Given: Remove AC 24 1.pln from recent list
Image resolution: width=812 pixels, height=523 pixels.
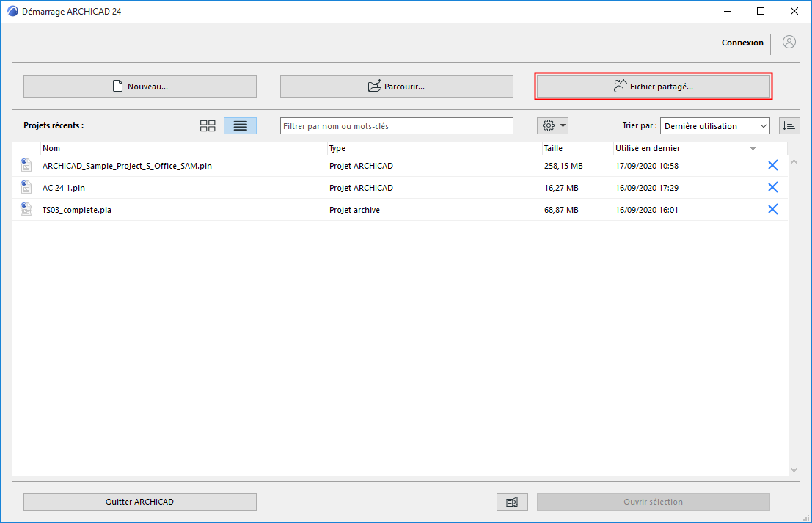Looking at the screenshot, I should click(x=772, y=188).
